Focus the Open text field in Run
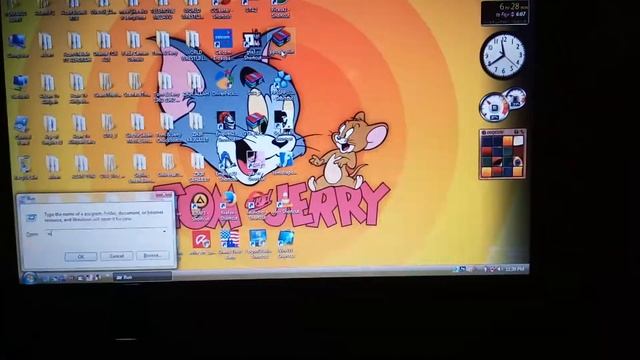 click(x=107, y=233)
